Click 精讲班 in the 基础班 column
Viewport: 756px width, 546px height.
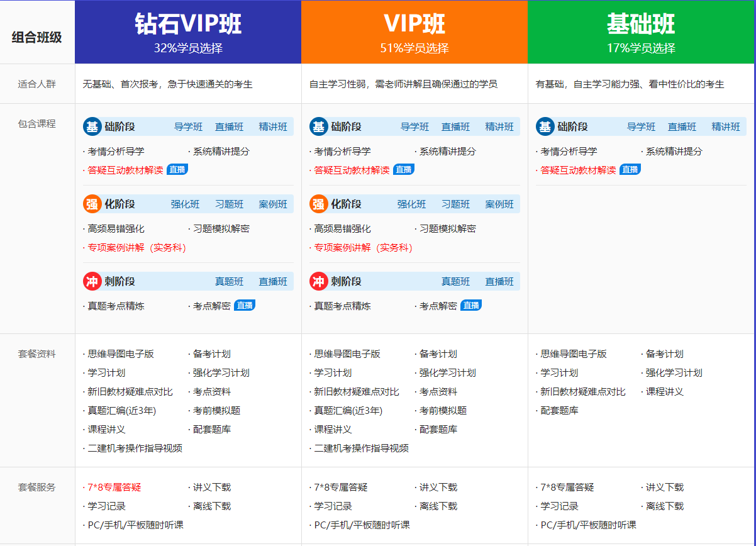726,127
